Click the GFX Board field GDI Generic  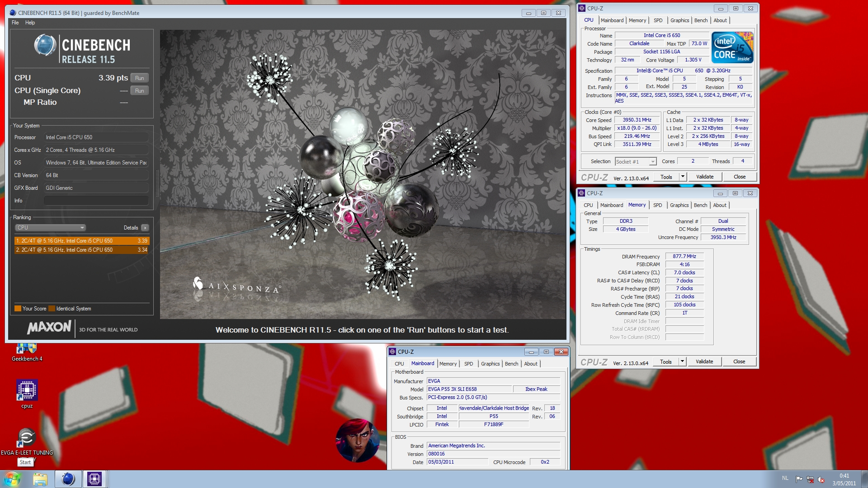(x=96, y=188)
